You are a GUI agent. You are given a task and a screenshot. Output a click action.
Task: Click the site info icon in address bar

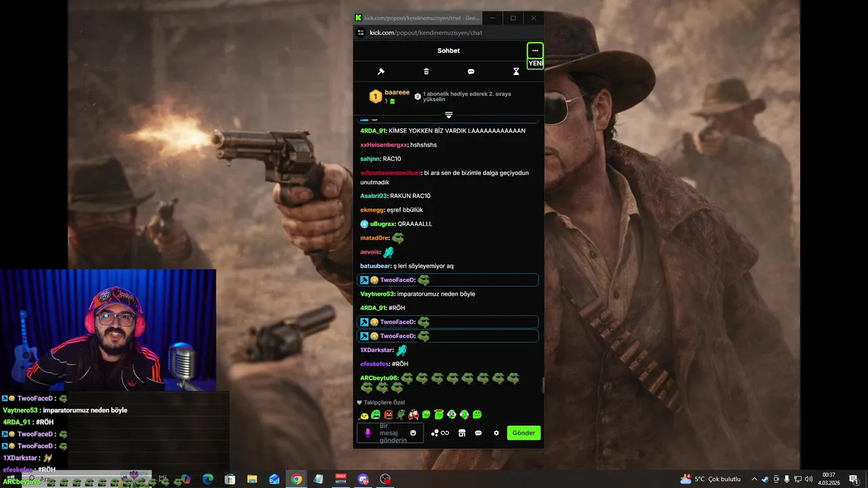click(361, 33)
